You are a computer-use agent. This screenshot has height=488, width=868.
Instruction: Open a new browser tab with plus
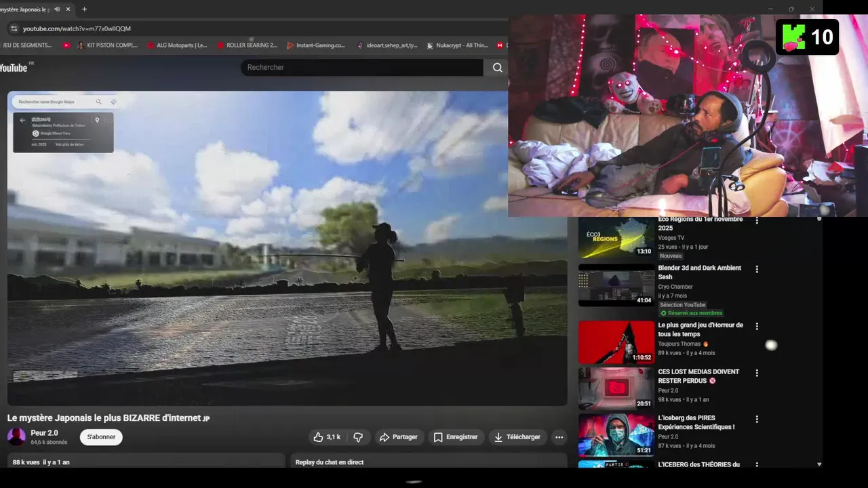coord(84,9)
